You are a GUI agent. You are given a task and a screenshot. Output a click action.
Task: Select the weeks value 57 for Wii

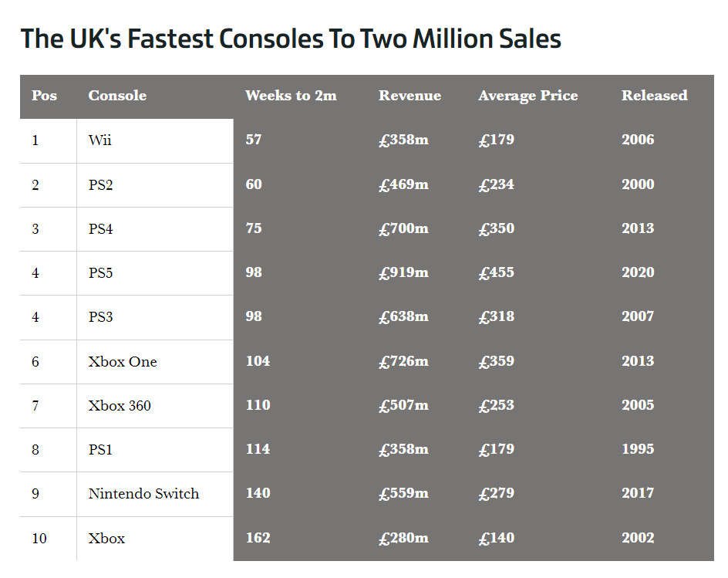tap(254, 140)
